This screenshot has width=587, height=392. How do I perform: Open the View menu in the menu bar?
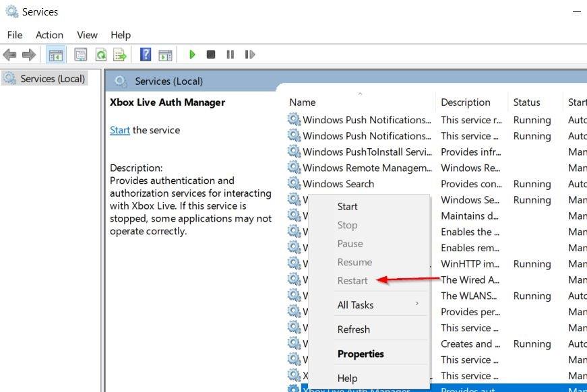(87, 35)
